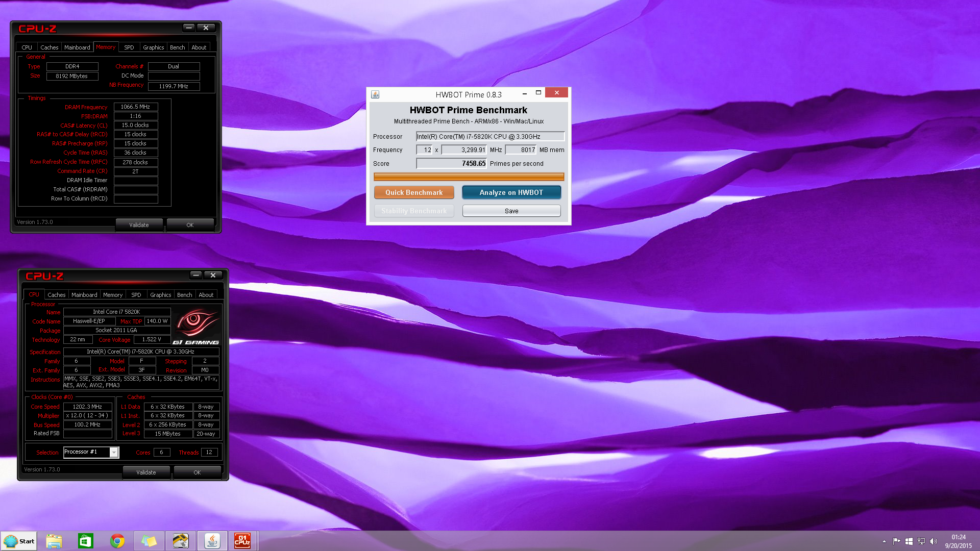The width and height of the screenshot is (980, 551).
Task: Click the Processor field in HWBOT Prime
Action: 491,136
